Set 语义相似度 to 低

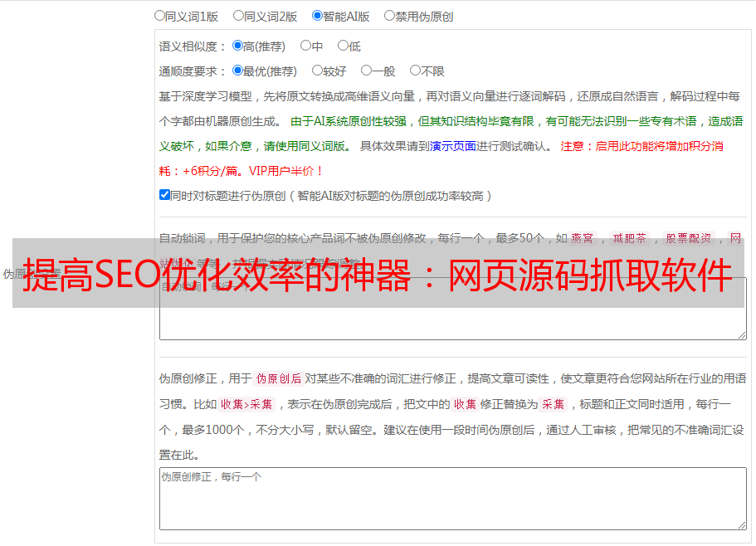(x=343, y=46)
